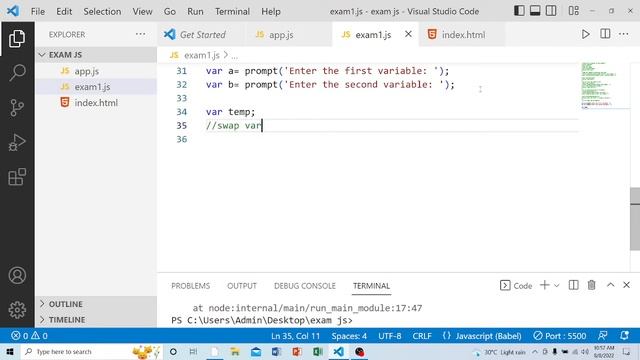
Task: Open the OUTPUT panel tab
Action: point(242,286)
